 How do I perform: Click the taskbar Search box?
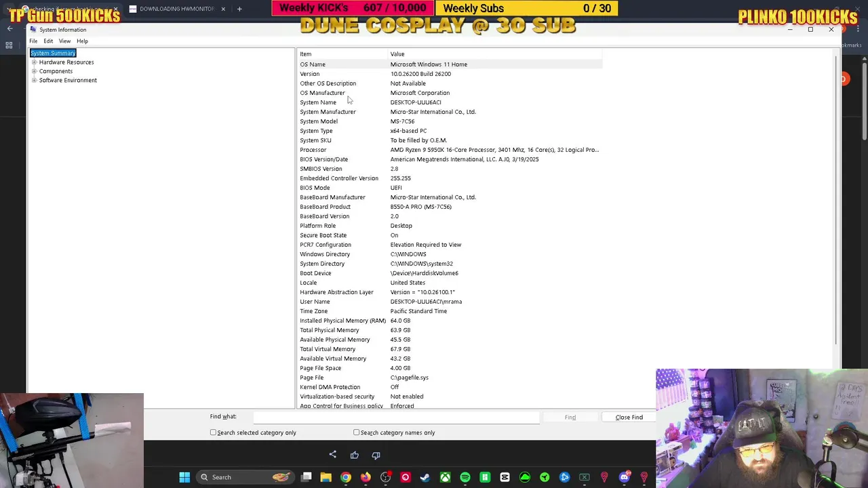pos(246,477)
